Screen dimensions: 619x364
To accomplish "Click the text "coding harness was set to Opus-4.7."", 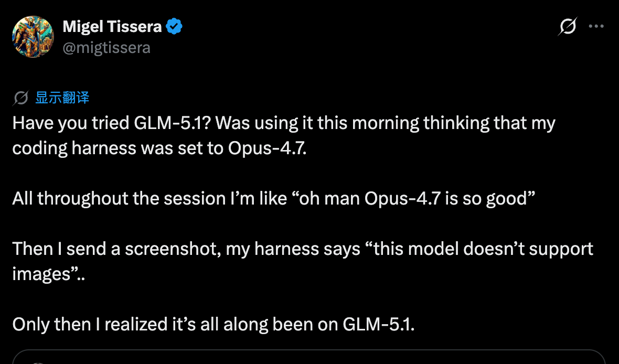I will pos(159,148).
